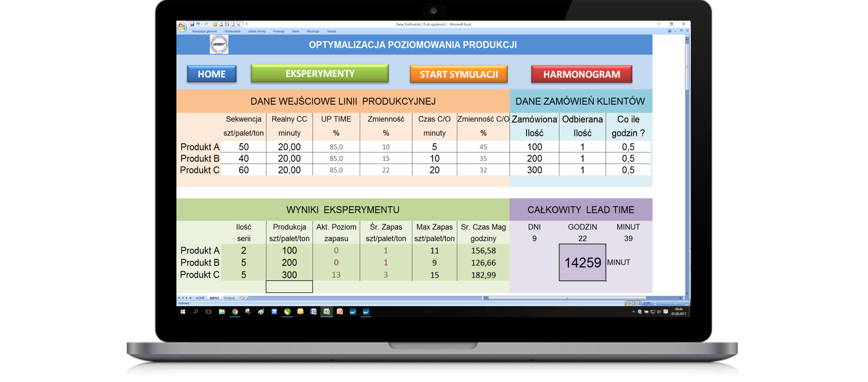Click the Insert Worksheet icon after Output tab
This screenshot has height=382, width=868.
pyautogui.click(x=242, y=298)
